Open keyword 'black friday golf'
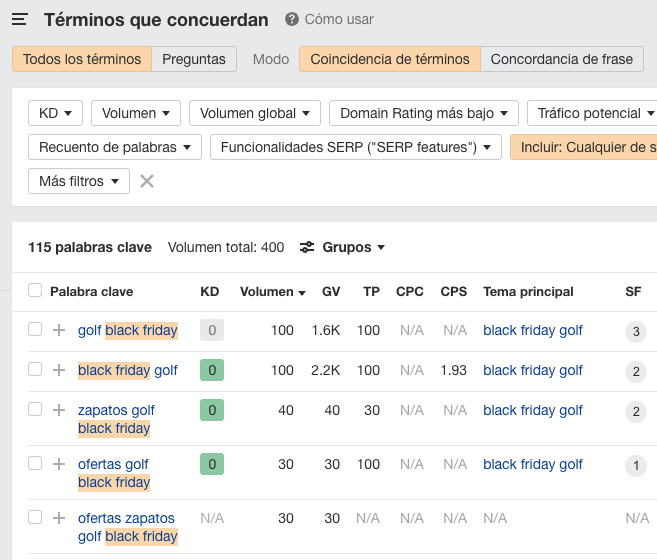 [x=128, y=370]
